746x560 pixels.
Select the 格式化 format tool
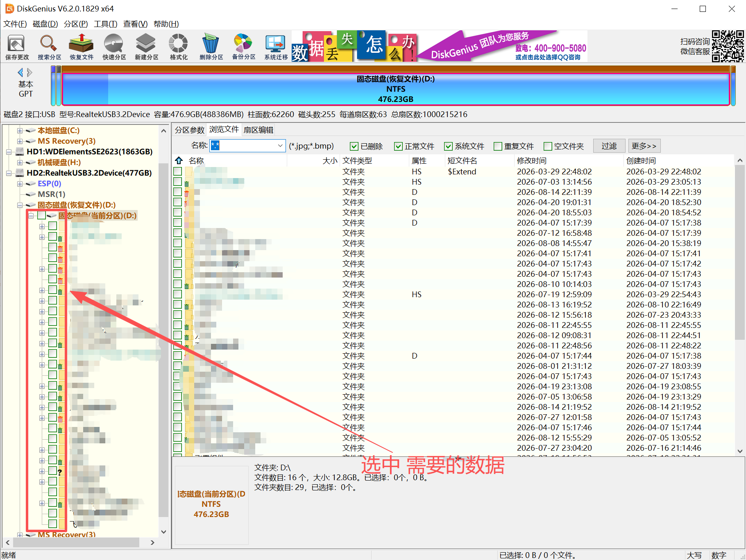[179, 47]
